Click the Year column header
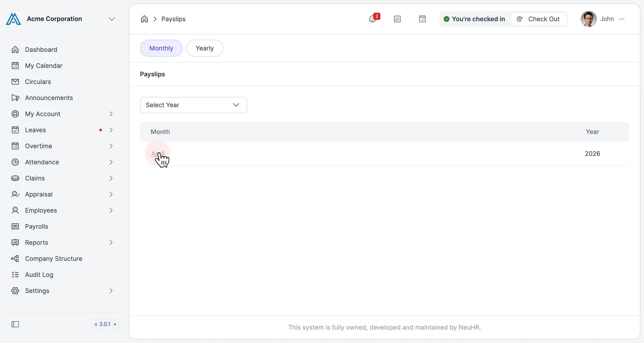Screen dimensions: 644x343 (593, 132)
